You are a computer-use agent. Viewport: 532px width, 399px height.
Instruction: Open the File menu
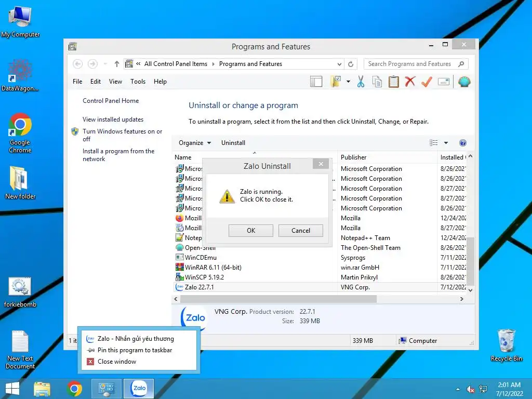pyautogui.click(x=77, y=82)
